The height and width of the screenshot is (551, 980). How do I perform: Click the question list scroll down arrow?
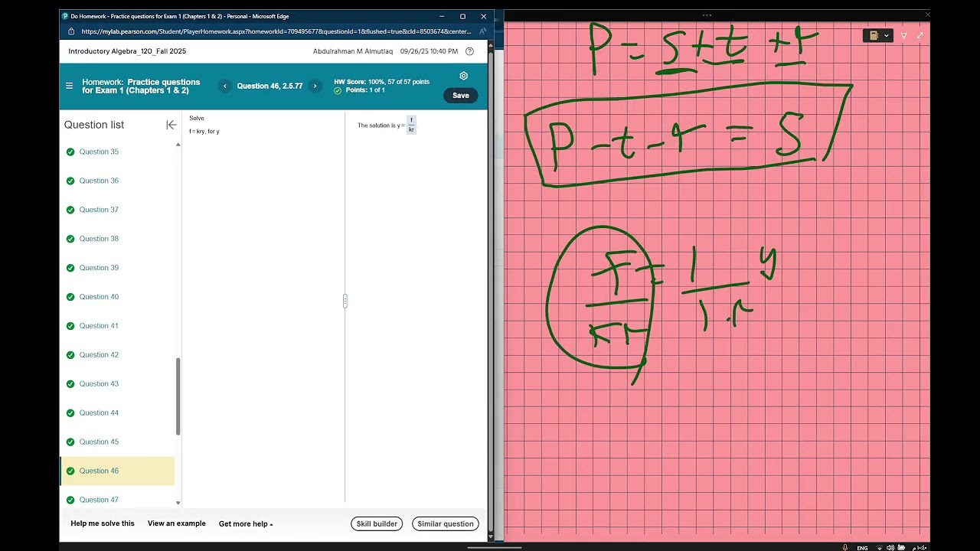(178, 503)
